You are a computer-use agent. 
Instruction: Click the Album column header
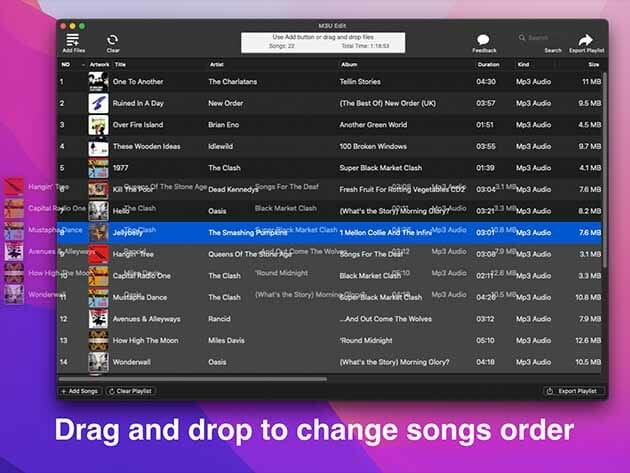400,64
